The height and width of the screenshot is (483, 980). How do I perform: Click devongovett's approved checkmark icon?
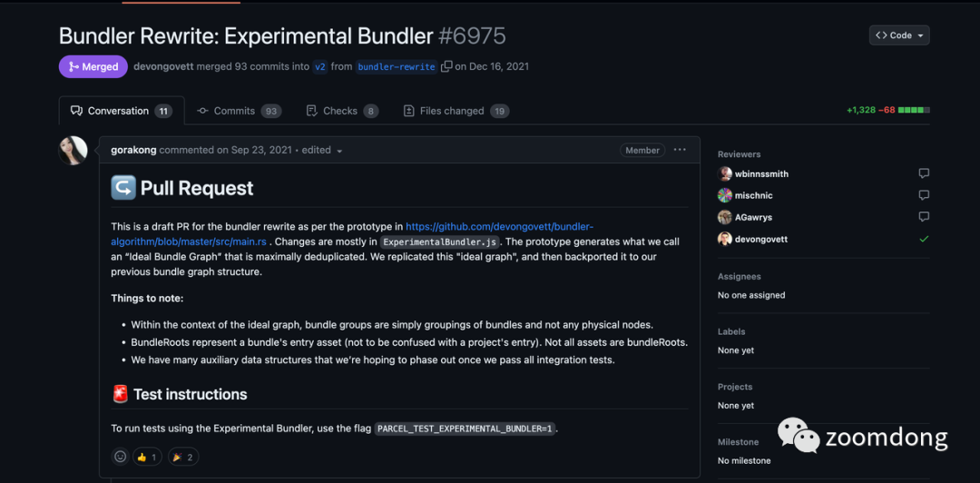click(x=924, y=239)
